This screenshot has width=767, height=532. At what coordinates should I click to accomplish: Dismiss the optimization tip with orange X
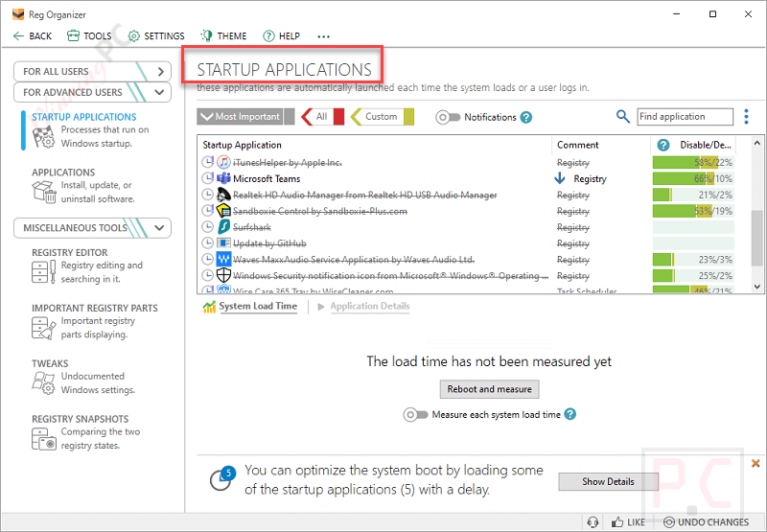pos(755,463)
